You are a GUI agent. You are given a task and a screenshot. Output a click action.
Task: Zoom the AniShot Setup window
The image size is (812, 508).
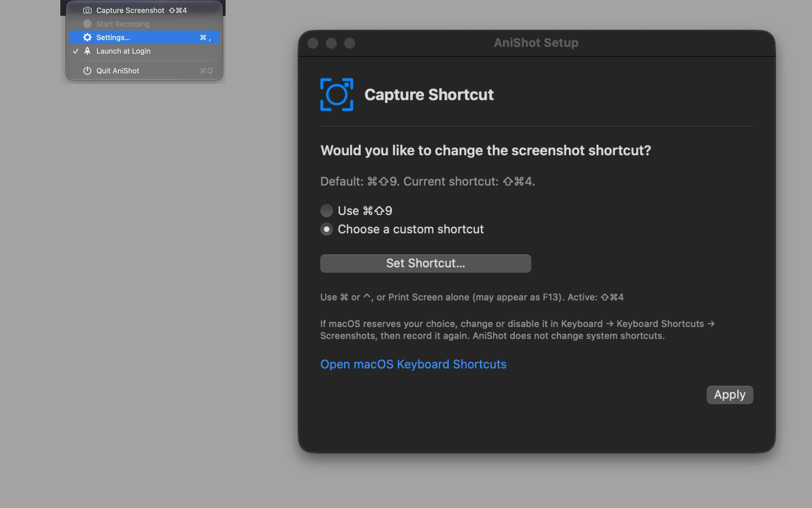tap(350, 43)
